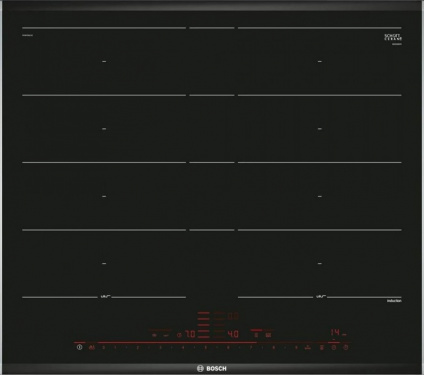Tap the timer readout showing 14
This screenshot has width=424, height=375.
click(x=335, y=332)
